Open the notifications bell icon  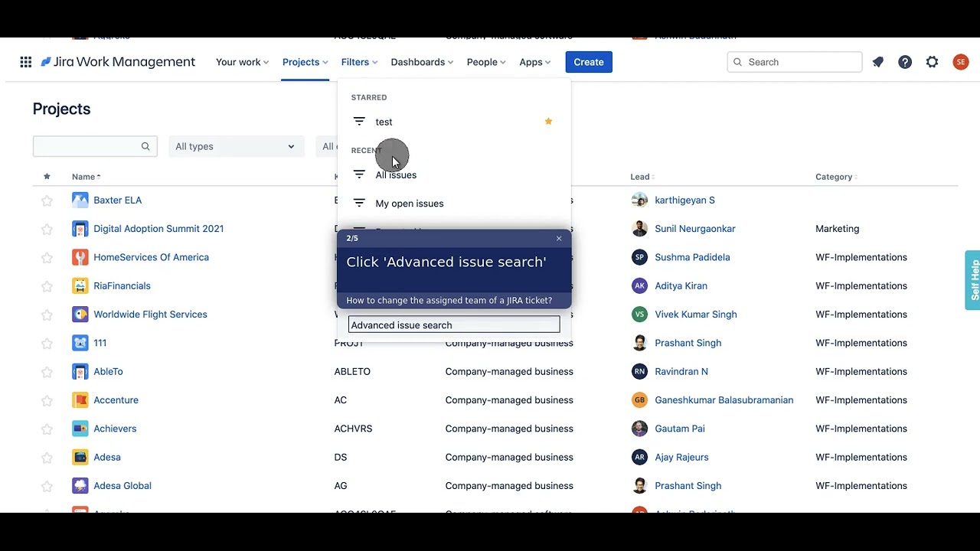[878, 62]
